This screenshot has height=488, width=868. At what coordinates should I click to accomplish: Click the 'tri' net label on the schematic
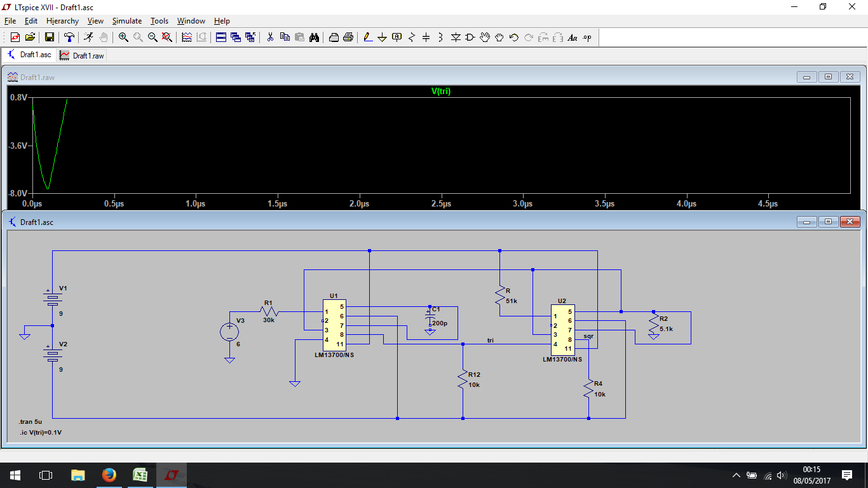coord(491,341)
